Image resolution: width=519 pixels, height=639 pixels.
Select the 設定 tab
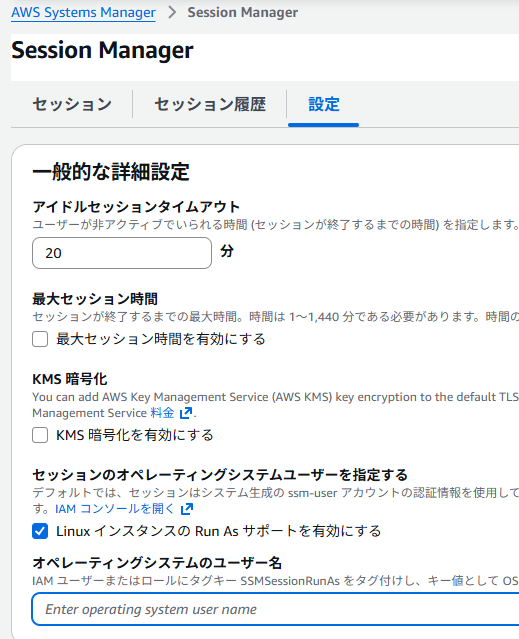pyautogui.click(x=323, y=104)
